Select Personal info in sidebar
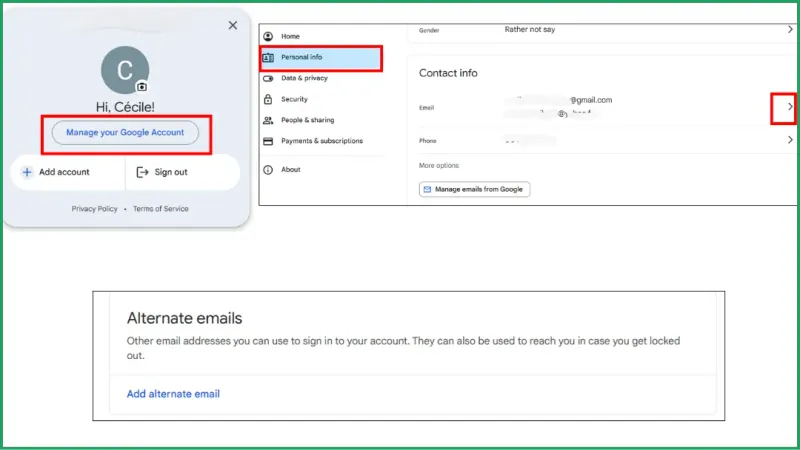 pyautogui.click(x=321, y=58)
